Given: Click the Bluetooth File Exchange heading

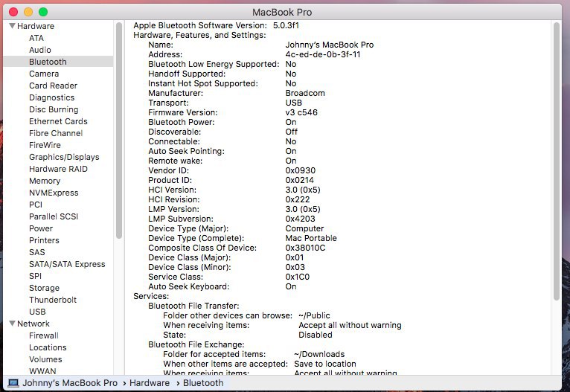Looking at the screenshot, I should click(x=196, y=344).
